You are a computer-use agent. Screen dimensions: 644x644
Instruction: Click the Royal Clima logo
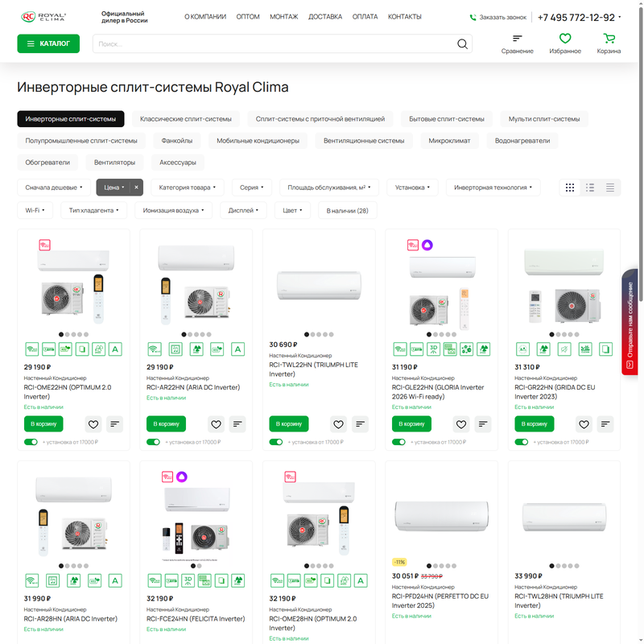[x=43, y=17]
